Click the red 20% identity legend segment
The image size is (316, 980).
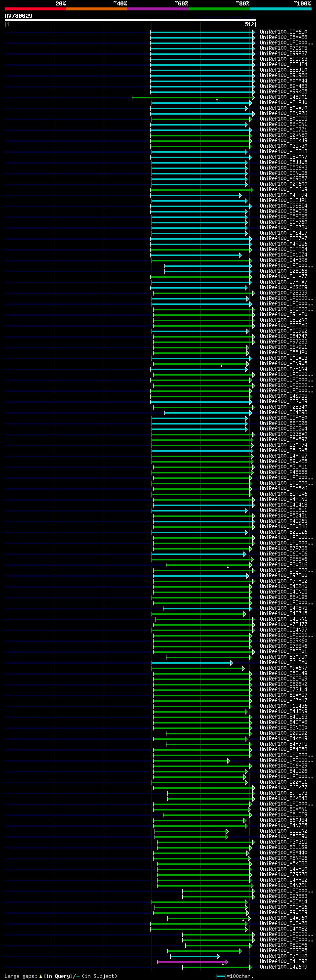click(36, 9)
